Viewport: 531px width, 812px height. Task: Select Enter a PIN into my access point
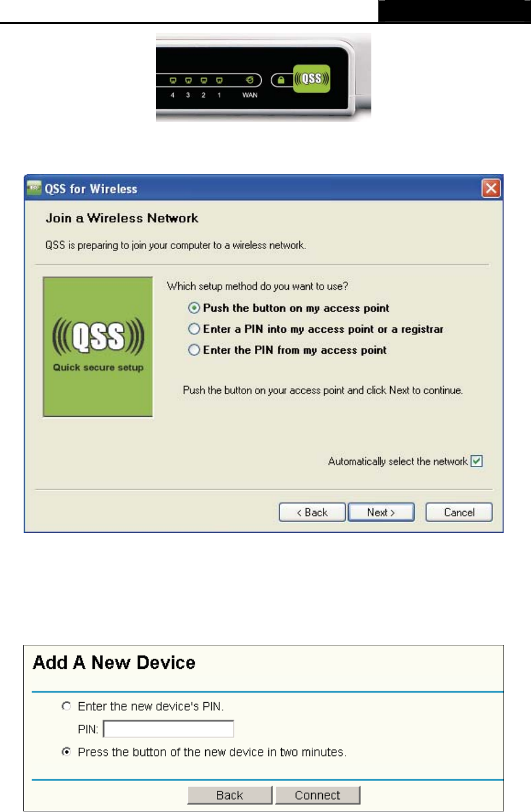[x=194, y=329]
